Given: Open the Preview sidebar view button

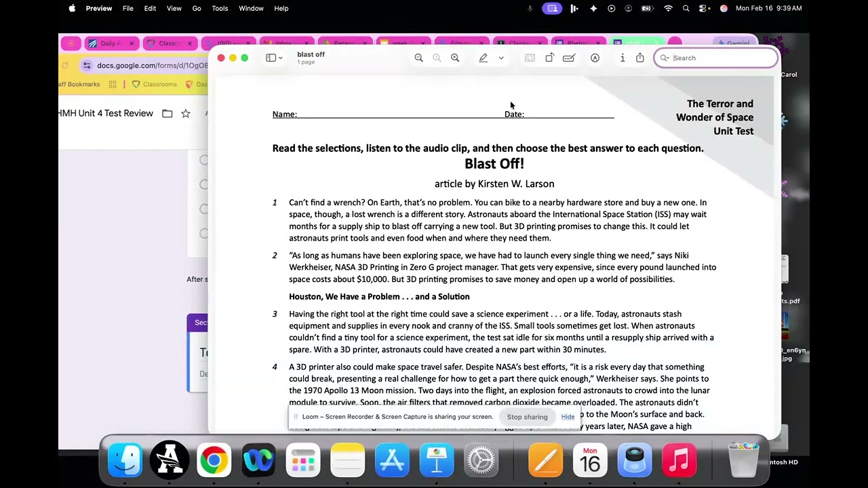Looking at the screenshot, I should click(271, 58).
